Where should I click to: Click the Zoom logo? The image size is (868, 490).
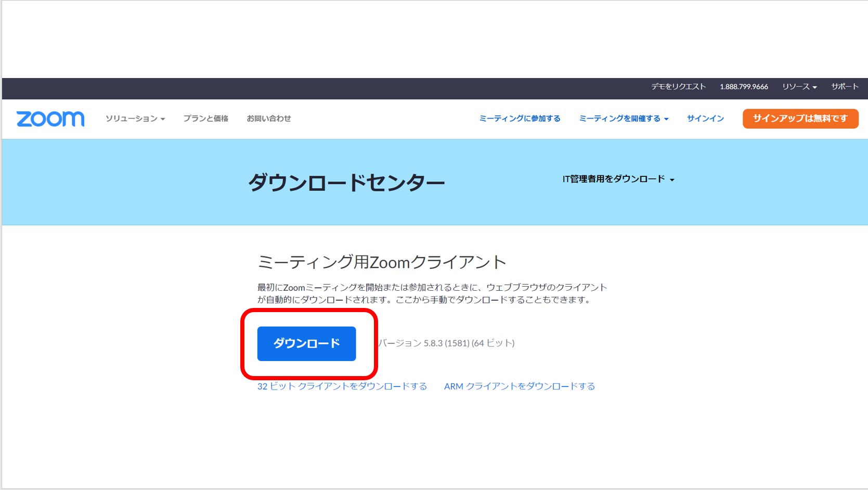click(50, 119)
